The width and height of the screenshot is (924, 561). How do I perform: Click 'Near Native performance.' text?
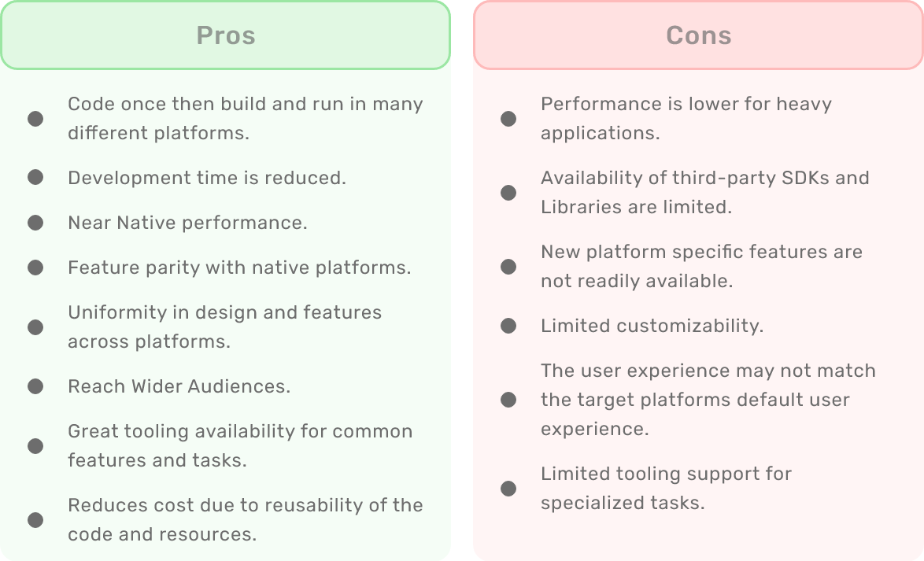(187, 223)
